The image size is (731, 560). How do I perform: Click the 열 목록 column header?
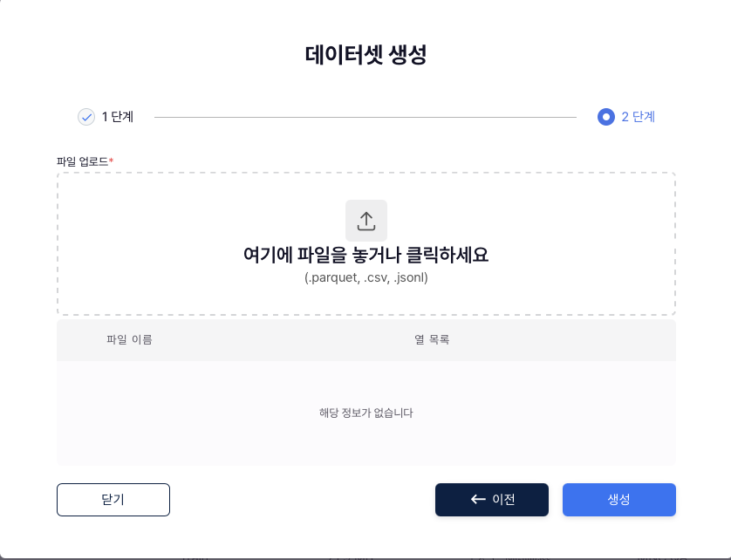(432, 339)
